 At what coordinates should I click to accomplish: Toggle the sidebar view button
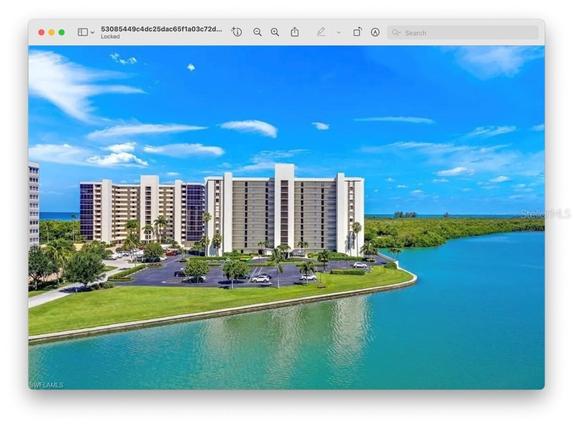pyautogui.click(x=83, y=32)
